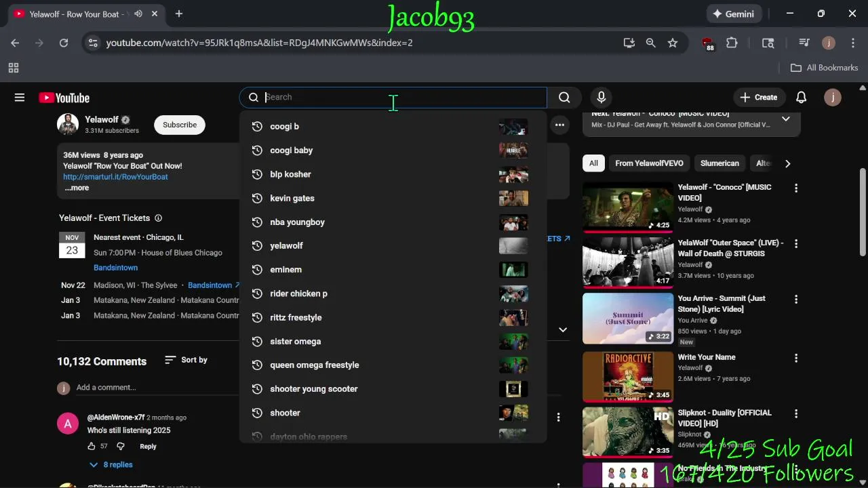The image size is (868, 488).
Task: Expand the playlist panel chevron
Action: coord(785,119)
